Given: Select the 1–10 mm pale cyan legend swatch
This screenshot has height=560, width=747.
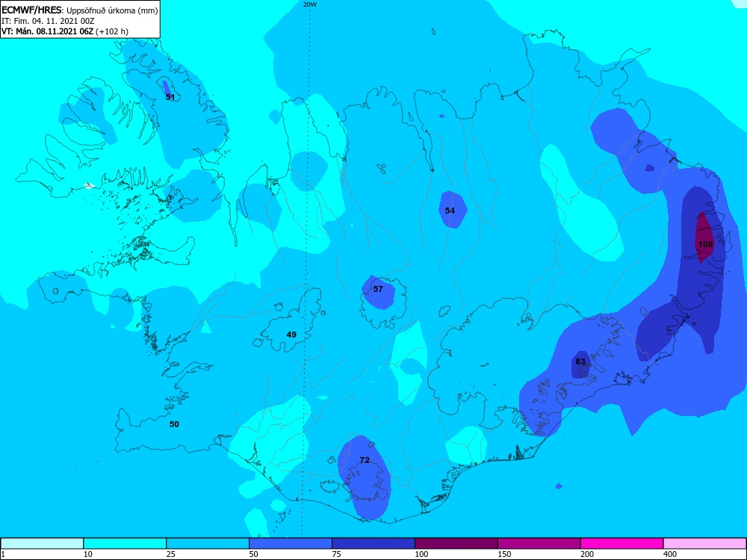Looking at the screenshot, I should coord(42,544).
